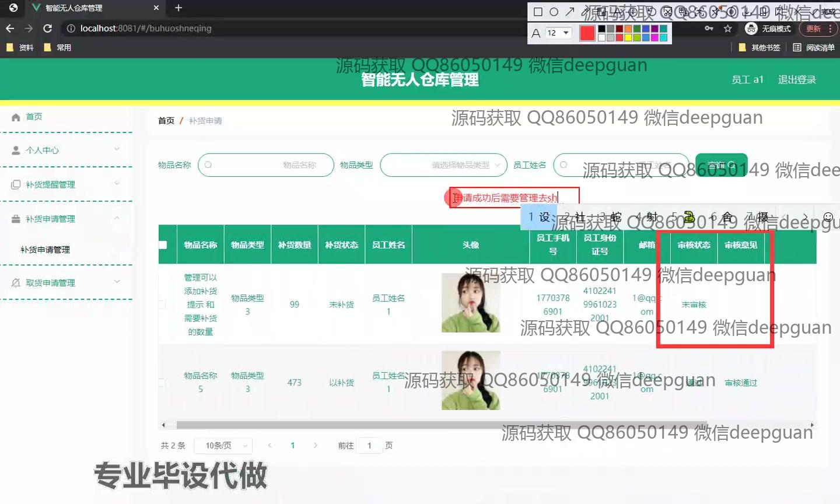Click the browser reload page icon
This screenshot has height=504, width=840.
[x=48, y=29]
